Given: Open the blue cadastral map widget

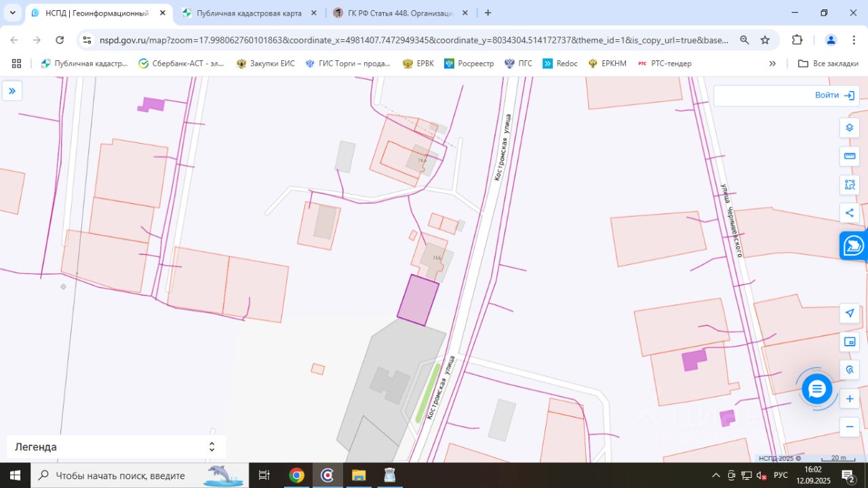Looking at the screenshot, I should click(853, 245).
